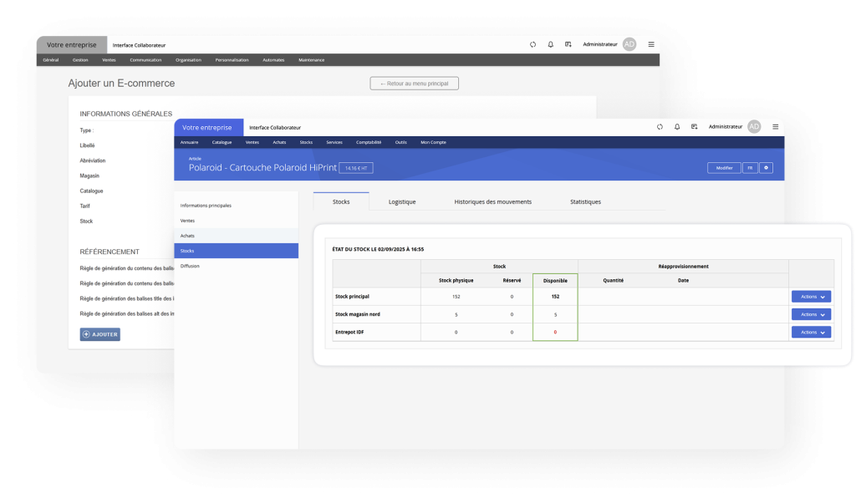Click the Modifier button

point(724,168)
